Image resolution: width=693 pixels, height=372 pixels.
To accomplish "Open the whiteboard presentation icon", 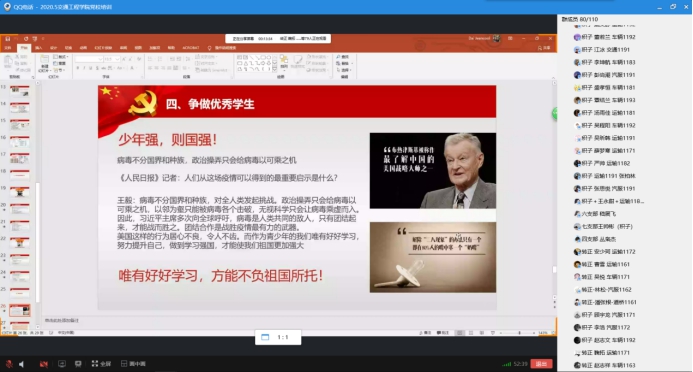I will point(78,364).
